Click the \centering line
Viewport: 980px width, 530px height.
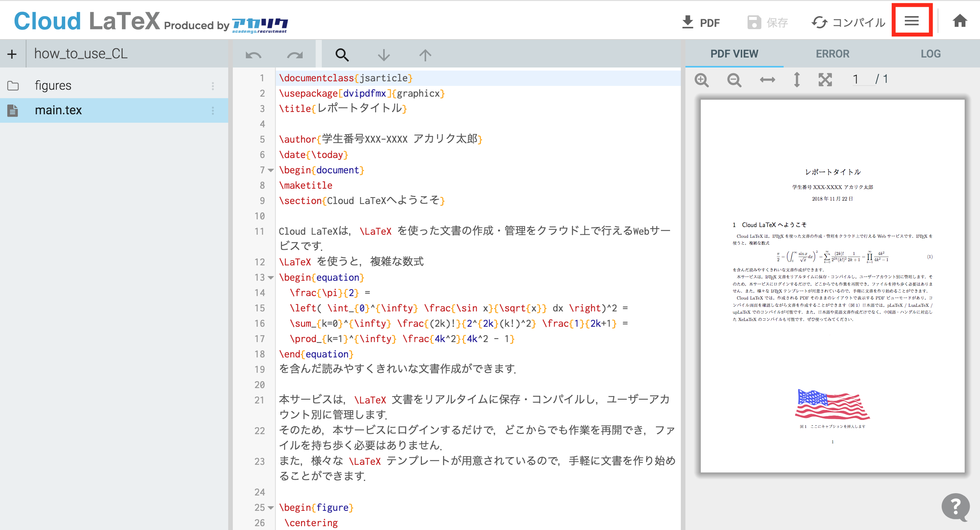(x=311, y=523)
